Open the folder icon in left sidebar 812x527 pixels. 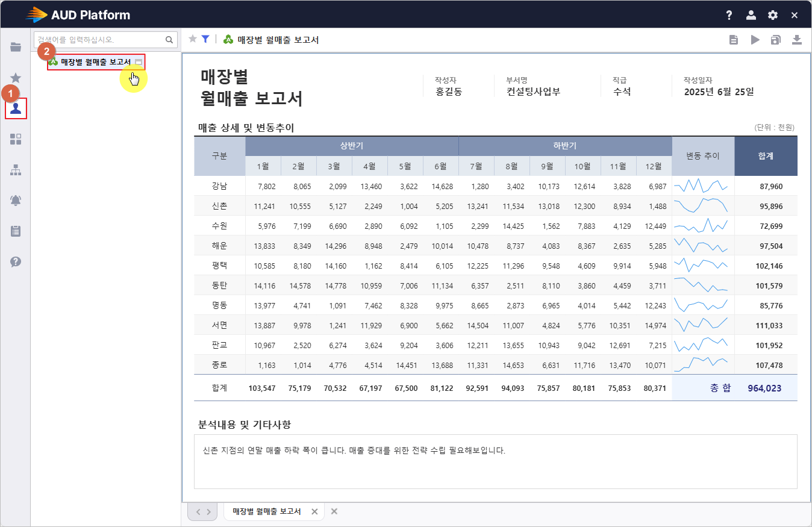16,47
